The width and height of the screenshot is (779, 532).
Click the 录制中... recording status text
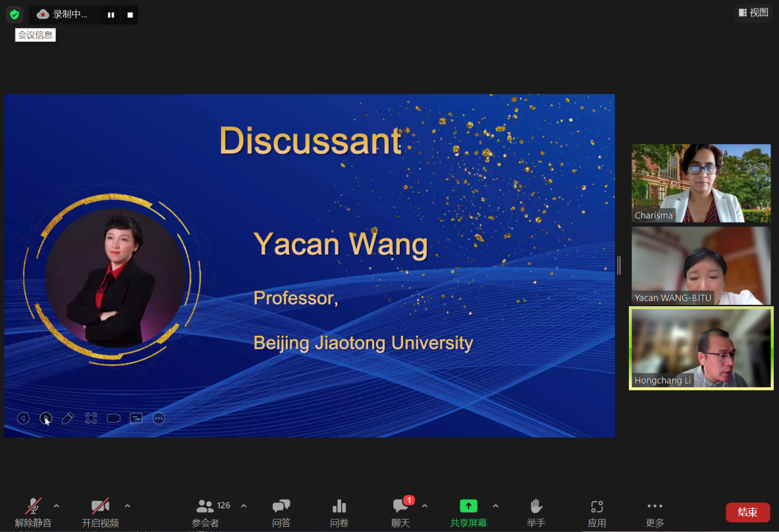(x=70, y=14)
